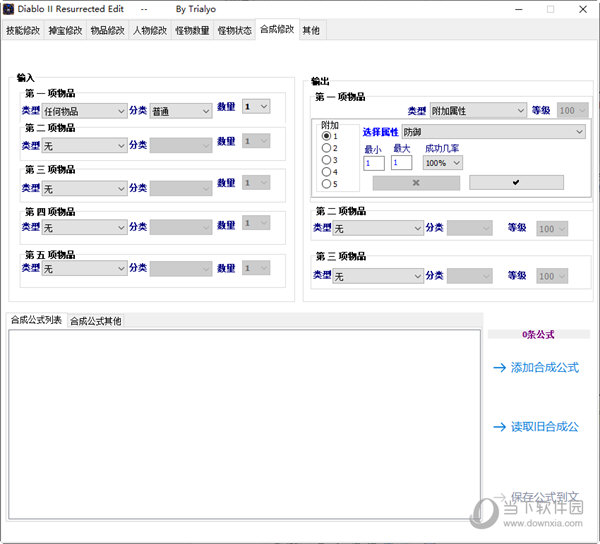Click the X cancel attribute button

point(416,183)
